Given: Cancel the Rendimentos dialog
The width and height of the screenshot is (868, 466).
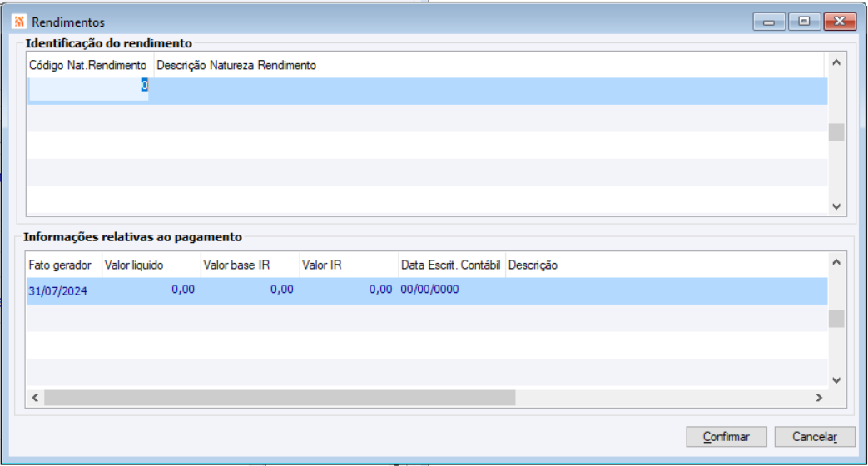Looking at the screenshot, I should point(815,437).
